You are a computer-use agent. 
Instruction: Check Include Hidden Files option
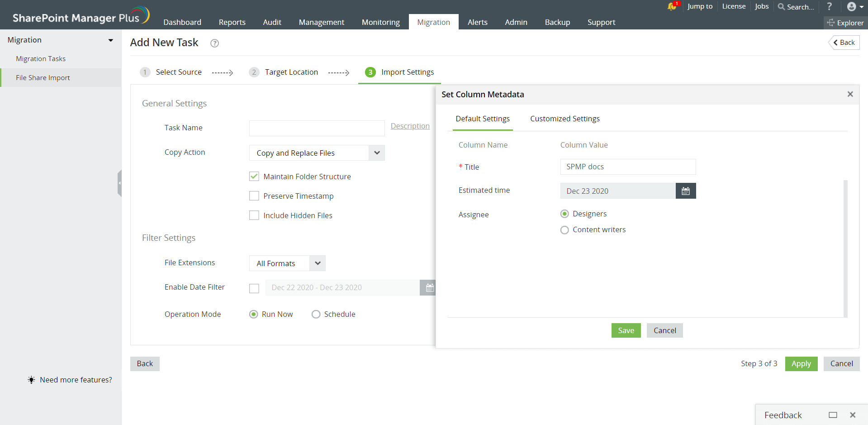pos(254,215)
